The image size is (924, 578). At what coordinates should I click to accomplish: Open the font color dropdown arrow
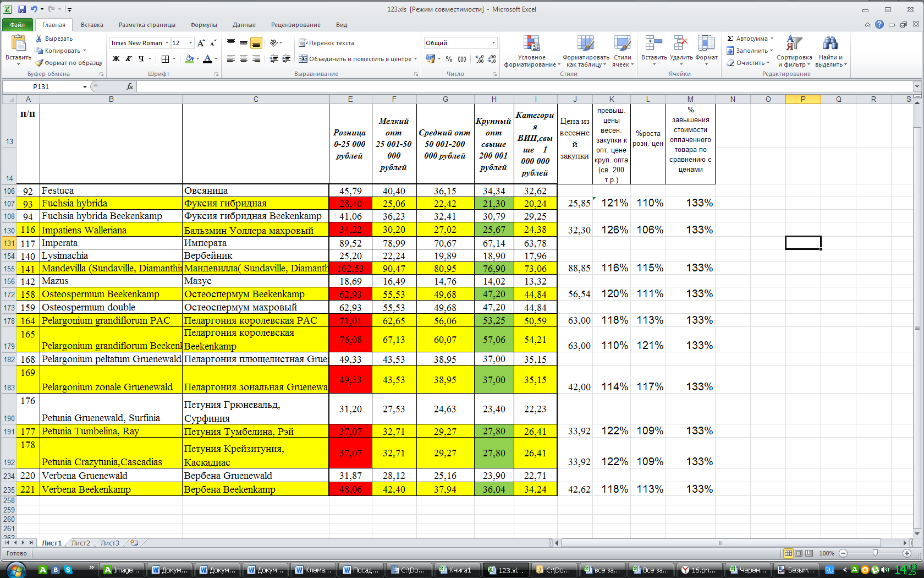coord(216,59)
